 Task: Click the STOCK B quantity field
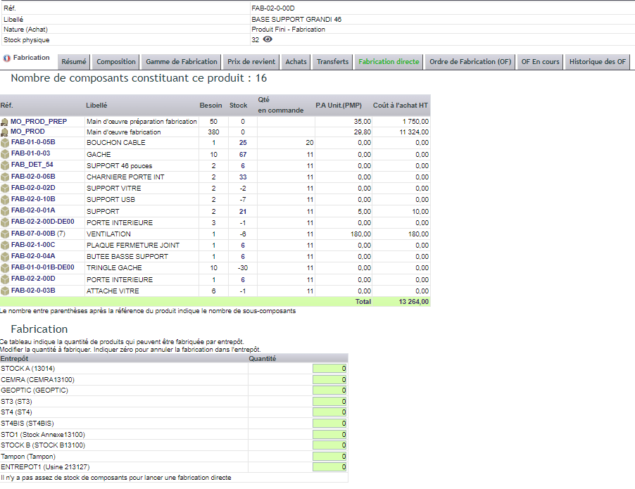pyautogui.click(x=329, y=445)
